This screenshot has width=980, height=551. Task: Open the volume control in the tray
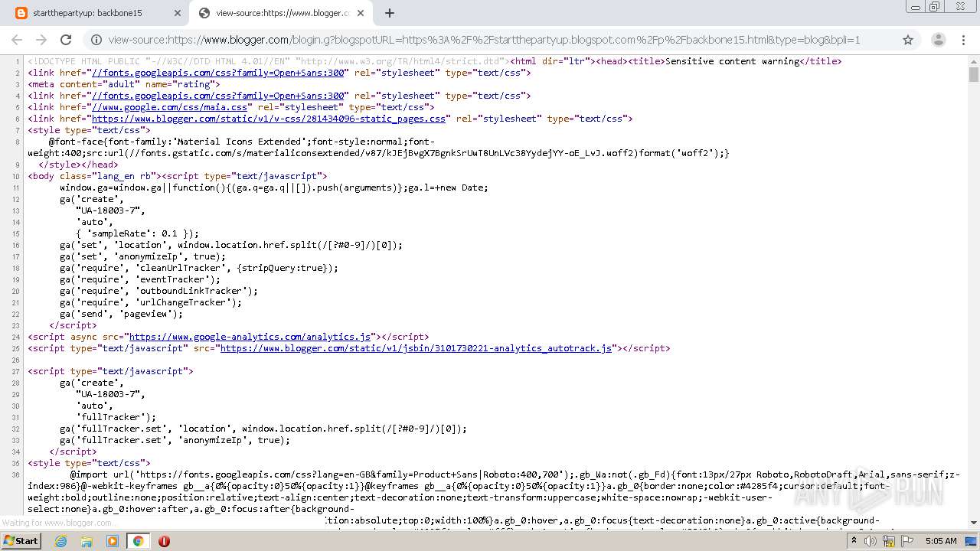871,540
